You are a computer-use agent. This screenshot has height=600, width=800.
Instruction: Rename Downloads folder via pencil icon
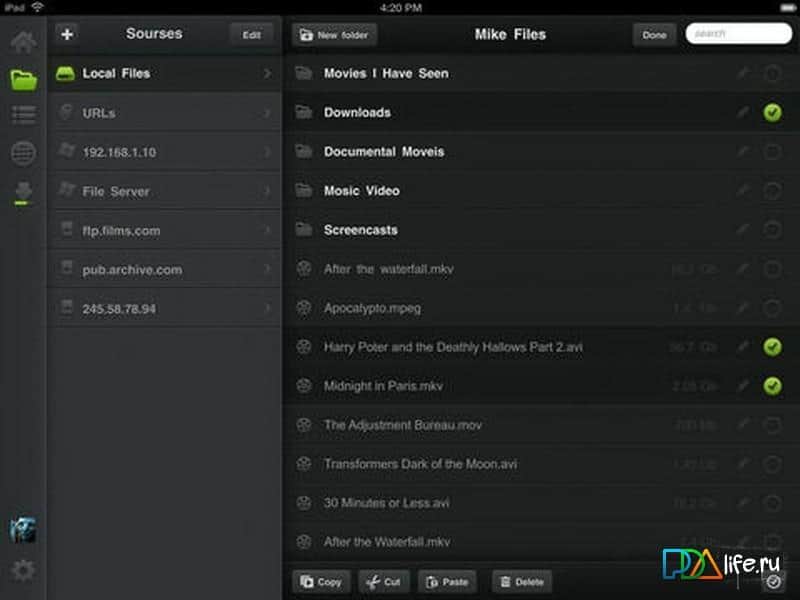point(742,113)
